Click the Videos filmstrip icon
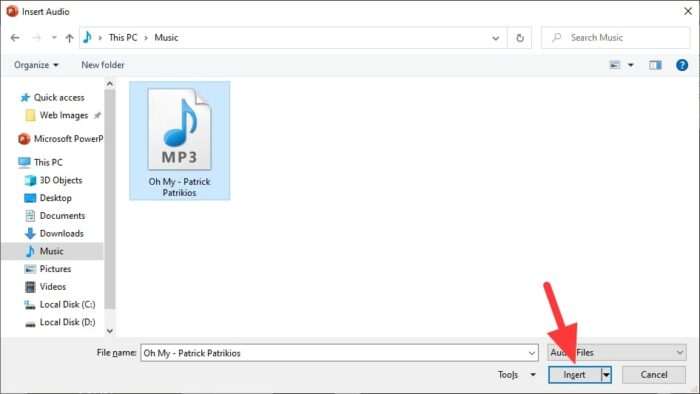This screenshot has height=394, width=700. [30, 286]
